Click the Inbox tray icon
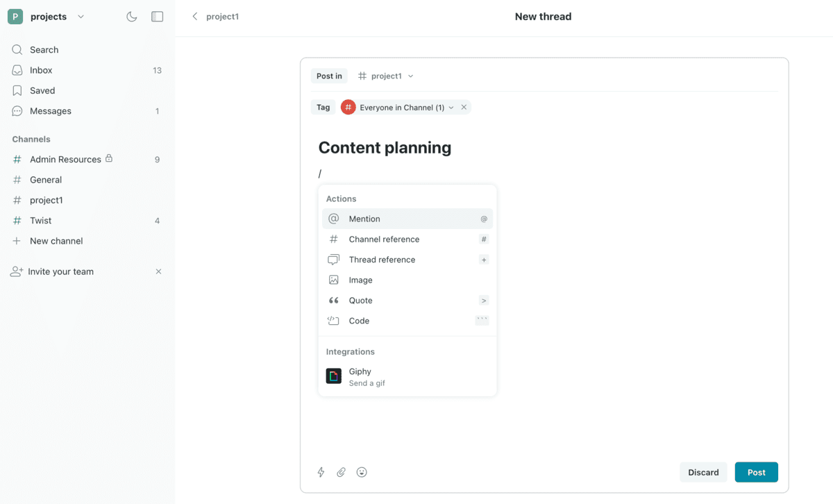The width and height of the screenshot is (833, 504). click(17, 70)
